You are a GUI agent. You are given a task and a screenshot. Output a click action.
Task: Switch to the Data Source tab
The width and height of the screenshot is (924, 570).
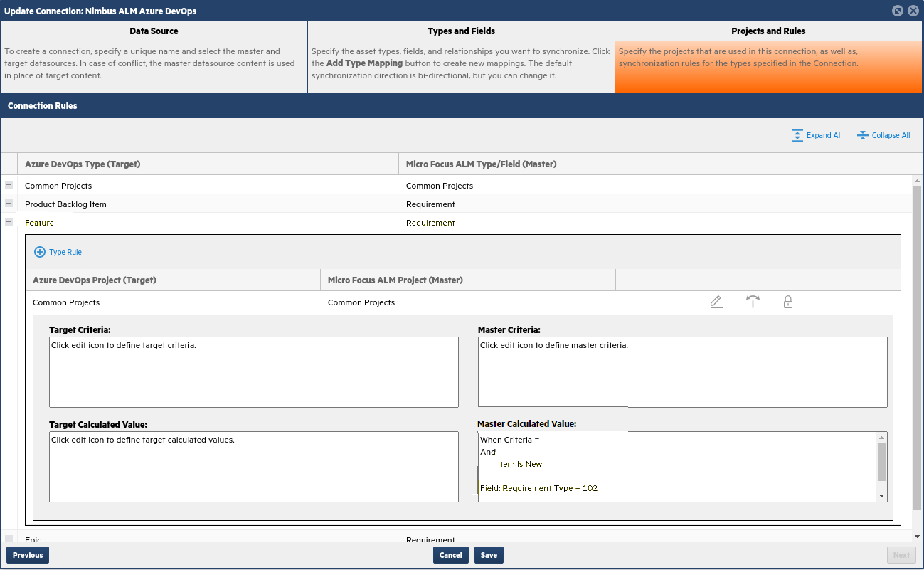[x=154, y=31]
